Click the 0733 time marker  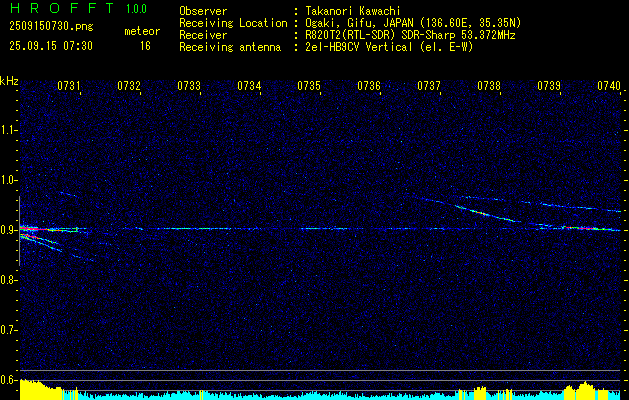pos(189,86)
